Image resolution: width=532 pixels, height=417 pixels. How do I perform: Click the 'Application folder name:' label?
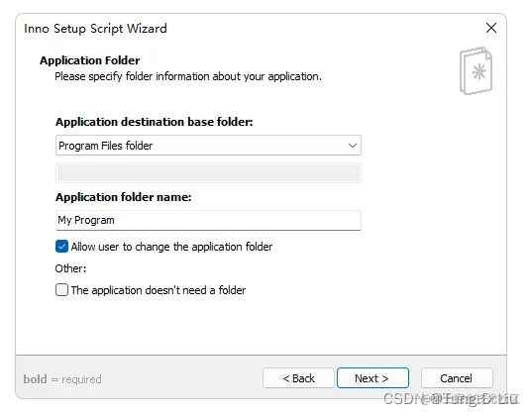click(x=124, y=197)
